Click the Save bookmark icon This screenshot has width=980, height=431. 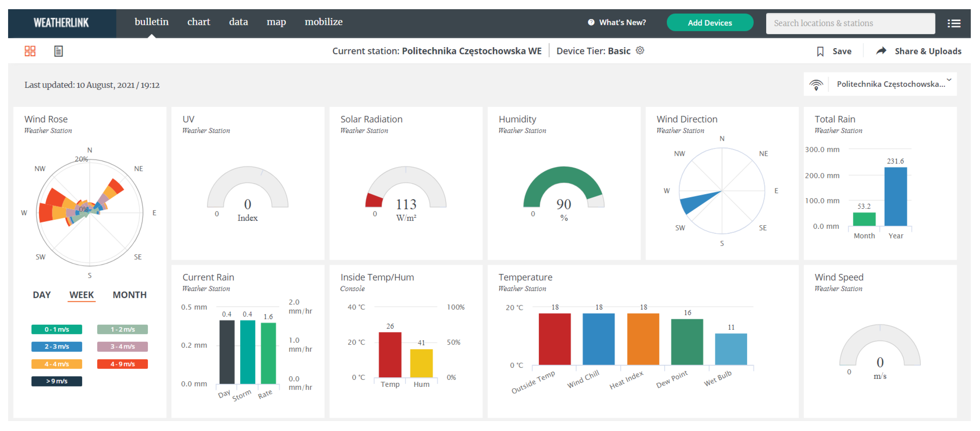pyautogui.click(x=820, y=51)
